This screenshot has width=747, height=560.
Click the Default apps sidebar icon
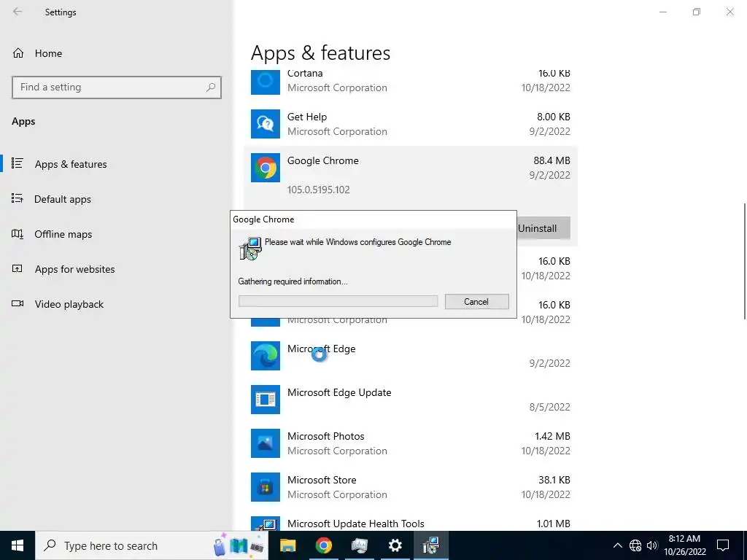[18, 198]
